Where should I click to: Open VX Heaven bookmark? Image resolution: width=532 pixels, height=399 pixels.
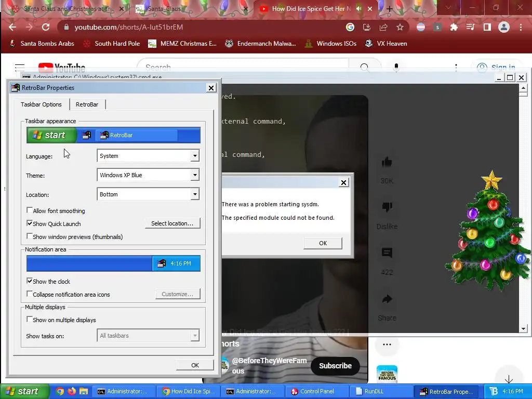[386, 44]
